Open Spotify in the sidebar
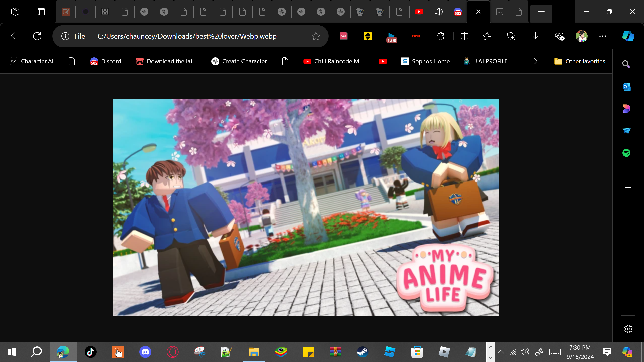The image size is (644, 362). tap(626, 153)
